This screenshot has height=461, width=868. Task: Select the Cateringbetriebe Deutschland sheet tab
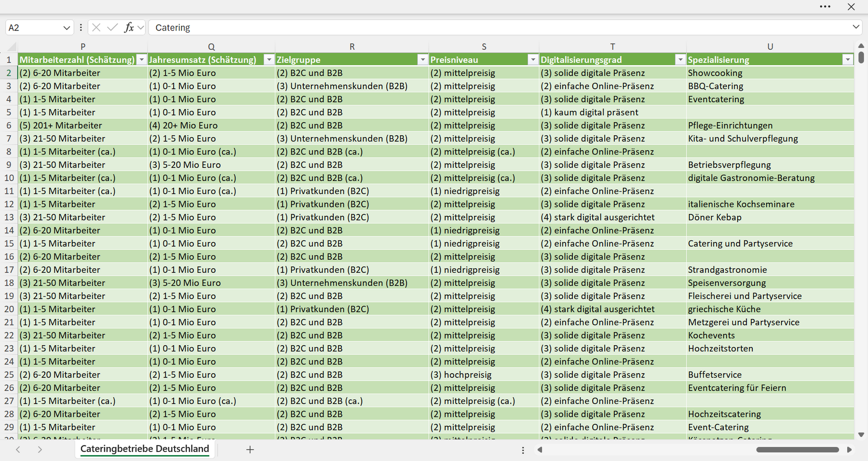(145, 449)
